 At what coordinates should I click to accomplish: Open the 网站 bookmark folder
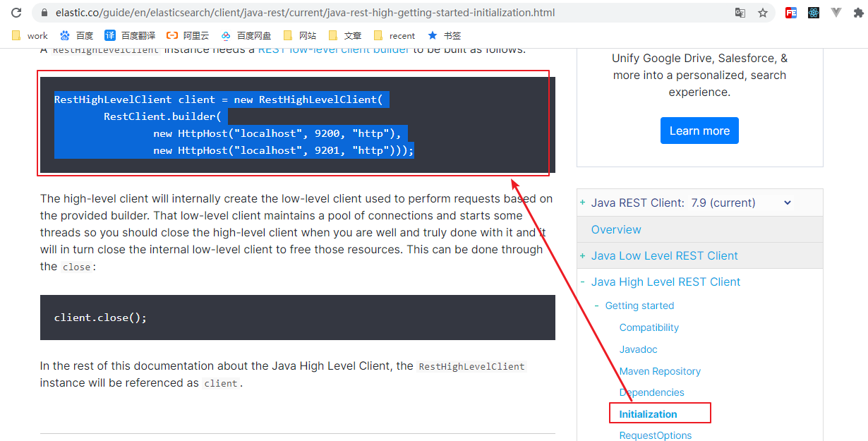(x=299, y=35)
